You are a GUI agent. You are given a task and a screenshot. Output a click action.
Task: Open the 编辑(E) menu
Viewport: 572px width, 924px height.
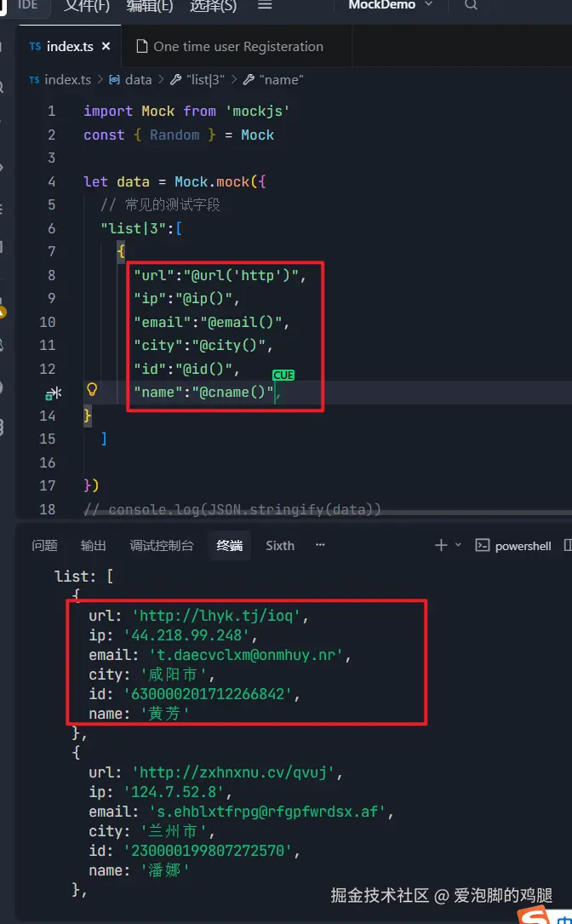coord(150,5)
